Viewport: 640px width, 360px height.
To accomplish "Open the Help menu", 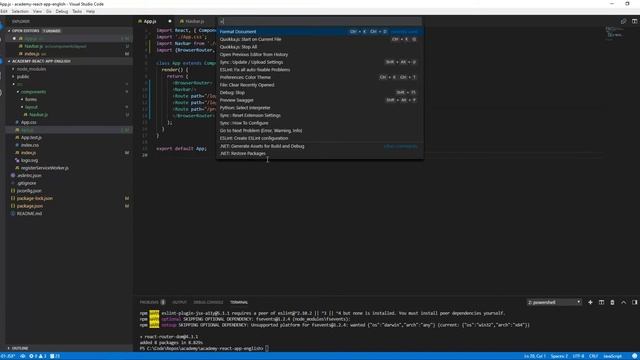I will [x=90, y=11].
